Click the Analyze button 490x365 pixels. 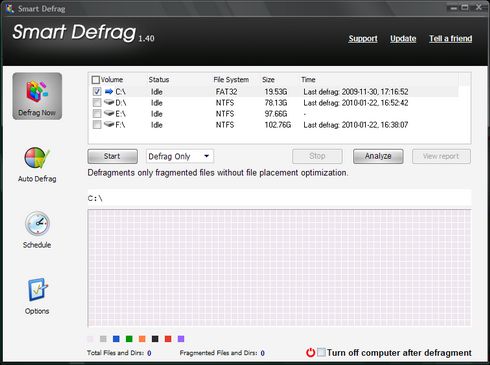click(378, 156)
